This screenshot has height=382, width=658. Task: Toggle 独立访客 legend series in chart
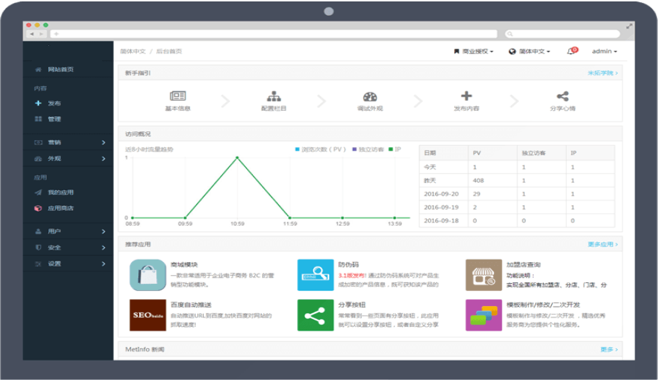tap(368, 149)
